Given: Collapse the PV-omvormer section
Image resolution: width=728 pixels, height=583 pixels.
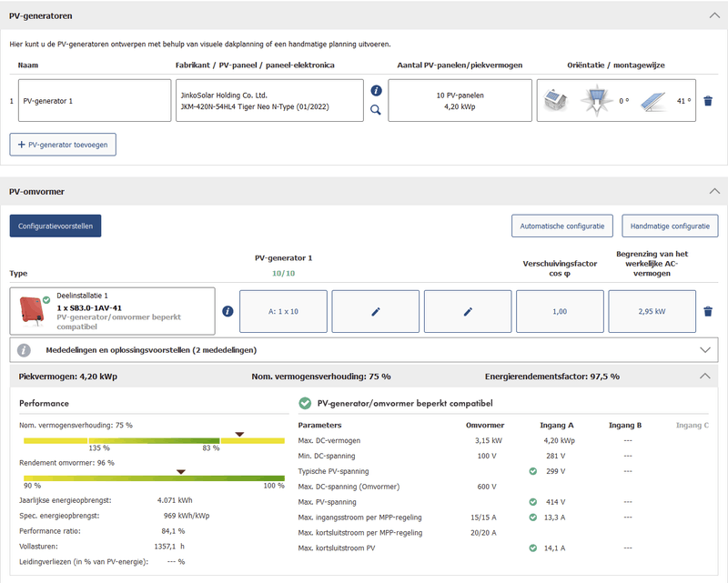Looking at the screenshot, I should pos(713,191).
